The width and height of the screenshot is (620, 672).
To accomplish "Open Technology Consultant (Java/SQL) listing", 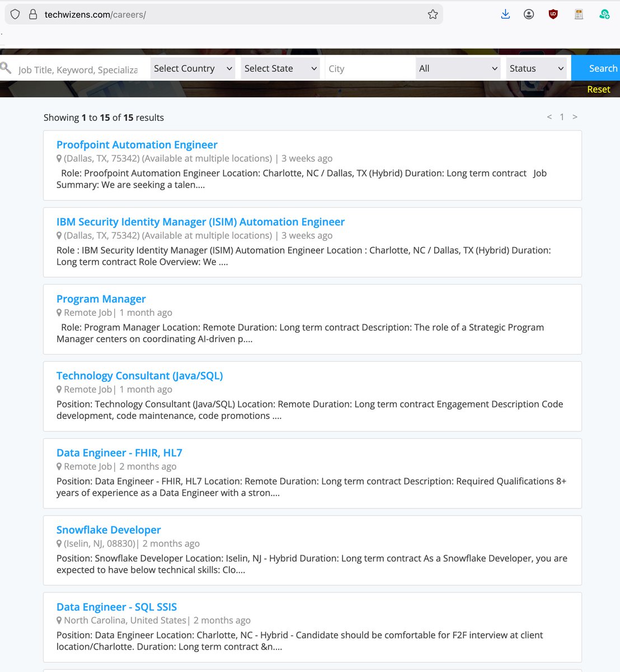I will tap(140, 376).
